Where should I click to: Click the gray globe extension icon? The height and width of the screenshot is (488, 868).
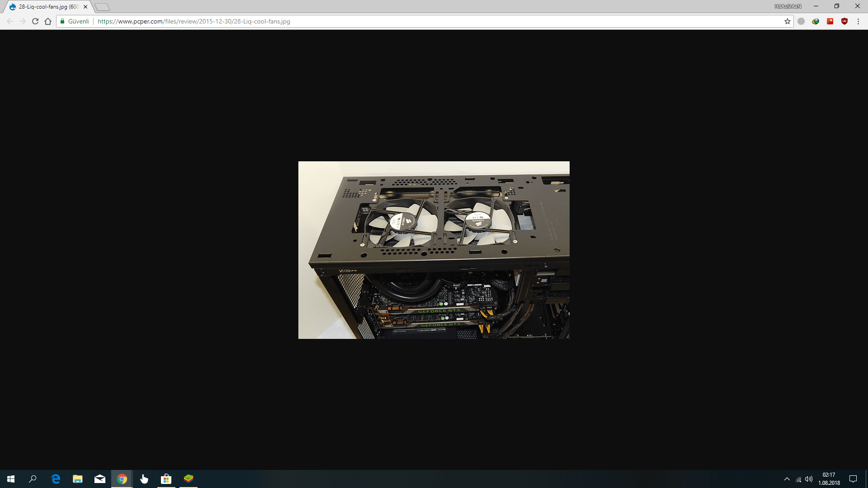[x=801, y=21]
